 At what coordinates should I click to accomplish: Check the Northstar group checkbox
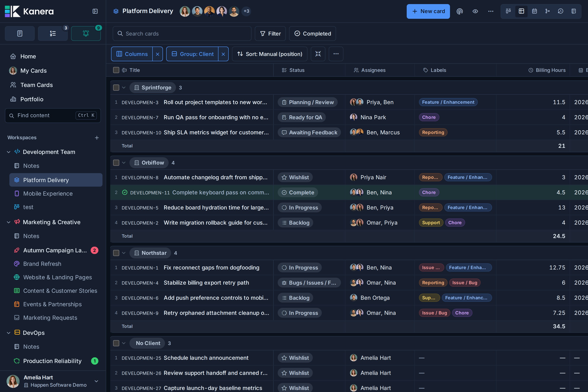116,253
